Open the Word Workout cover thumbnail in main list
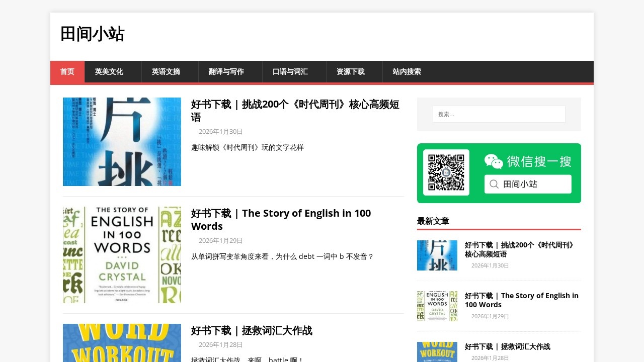The height and width of the screenshot is (362, 644). (122, 343)
